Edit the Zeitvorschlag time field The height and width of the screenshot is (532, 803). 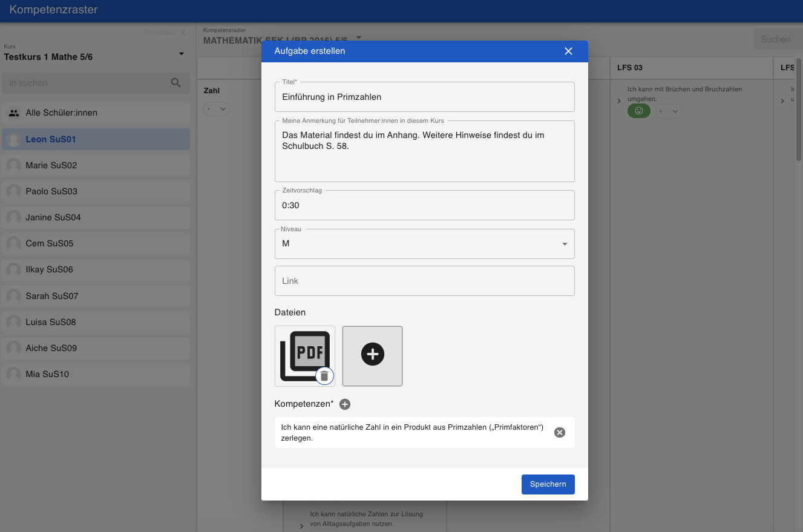click(x=424, y=205)
